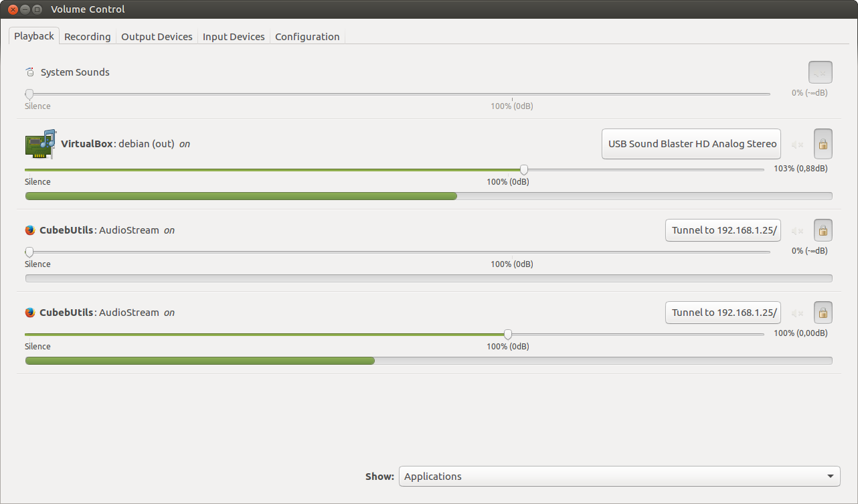Open the USB Sound Blaster HD device selector
Screen dimensions: 858x504
pos(691,144)
